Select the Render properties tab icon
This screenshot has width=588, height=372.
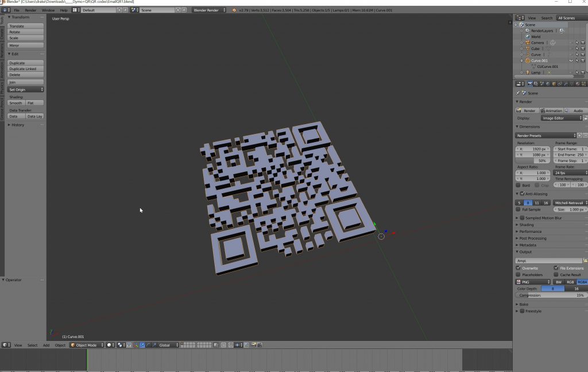[x=529, y=84]
